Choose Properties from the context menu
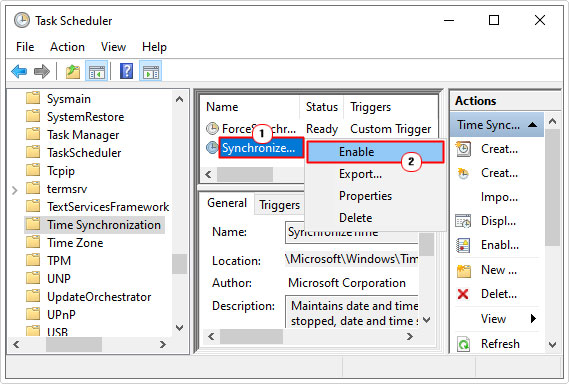 pos(375,196)
